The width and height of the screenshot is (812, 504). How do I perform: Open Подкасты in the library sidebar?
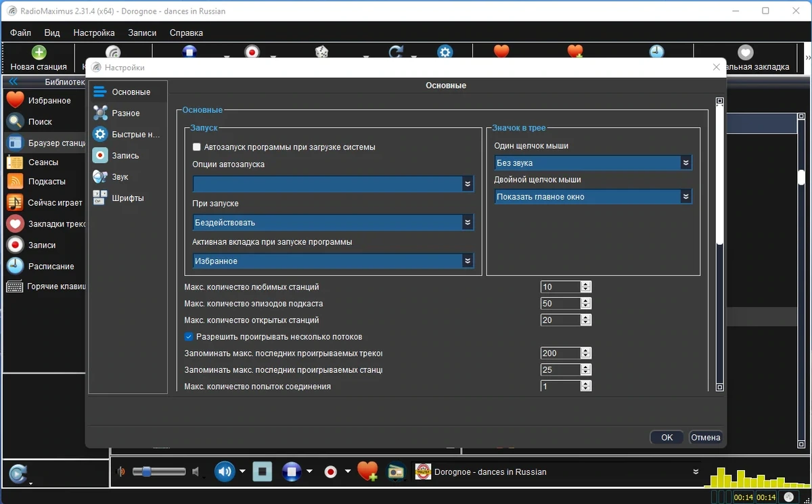(45, 181)
